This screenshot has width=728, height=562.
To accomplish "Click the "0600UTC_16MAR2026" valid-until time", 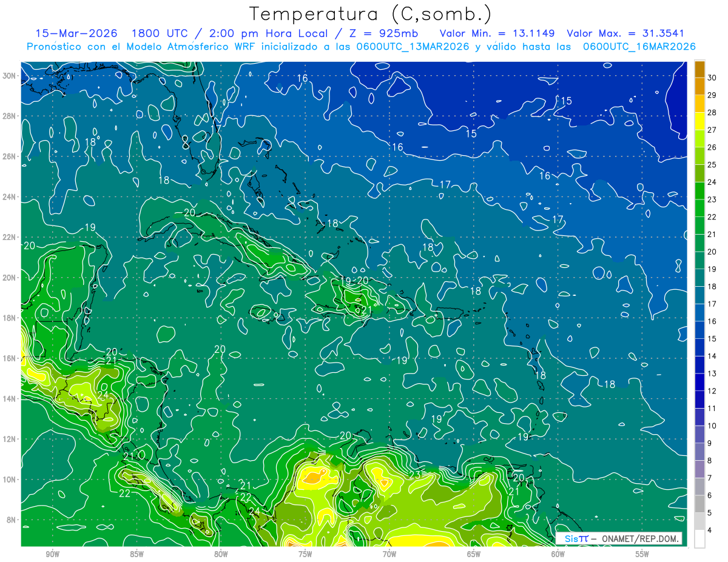I will click(x=639, y=47).
